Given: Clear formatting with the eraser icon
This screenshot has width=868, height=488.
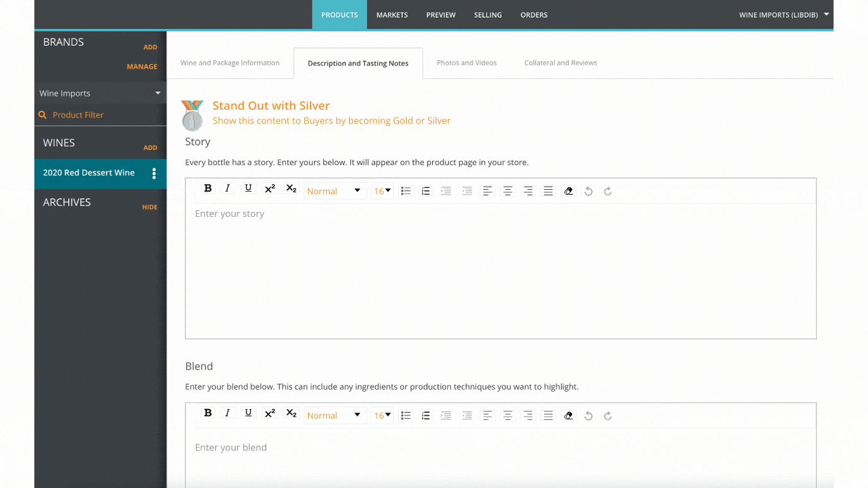Looking at the screenshot, I should [568, 190].
